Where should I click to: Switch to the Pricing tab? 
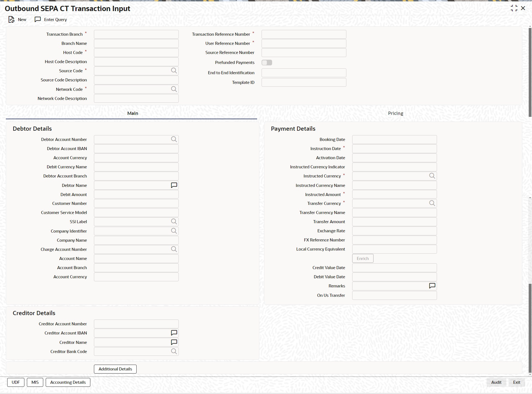coord(395,113)
